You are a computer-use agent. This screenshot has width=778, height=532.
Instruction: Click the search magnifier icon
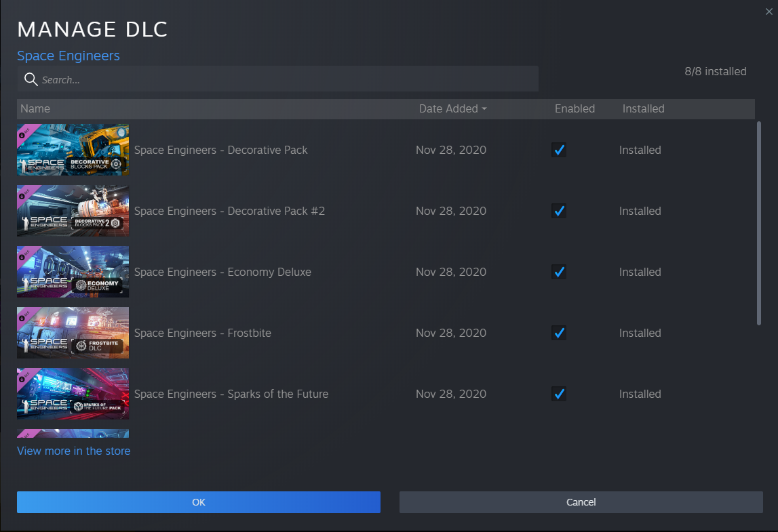click(x=31, y=79)
